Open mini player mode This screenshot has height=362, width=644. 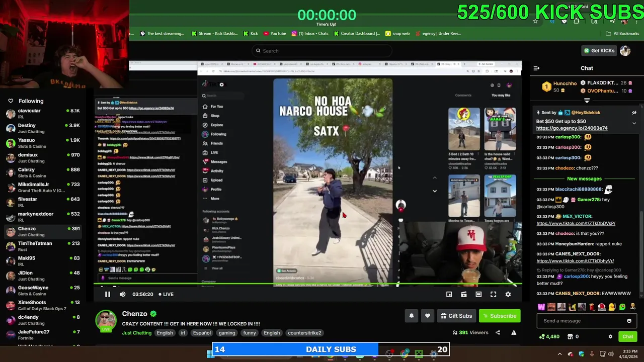pyautogui.click(x=449, y=294)
